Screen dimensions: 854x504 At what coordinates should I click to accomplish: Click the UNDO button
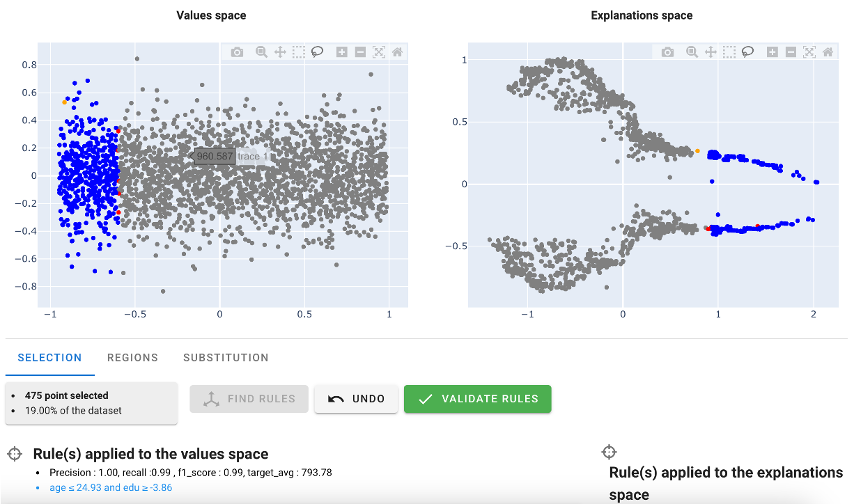[356, 399]
